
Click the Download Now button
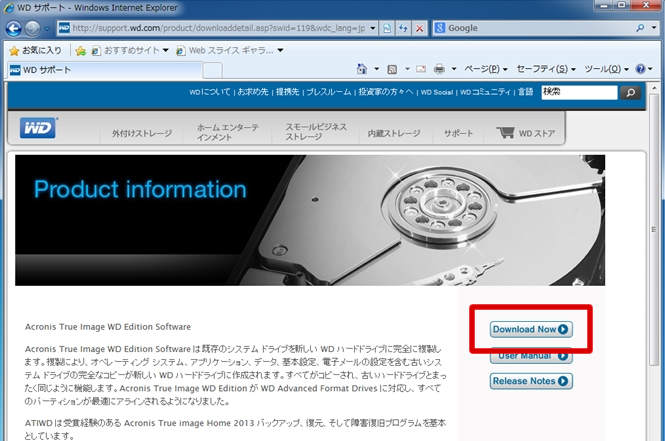[x=531, y=329]
